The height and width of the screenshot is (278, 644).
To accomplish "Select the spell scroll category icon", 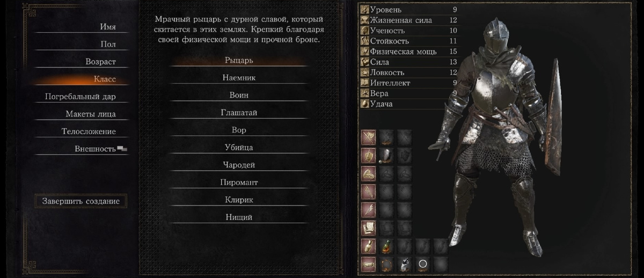I will (368, 228).
